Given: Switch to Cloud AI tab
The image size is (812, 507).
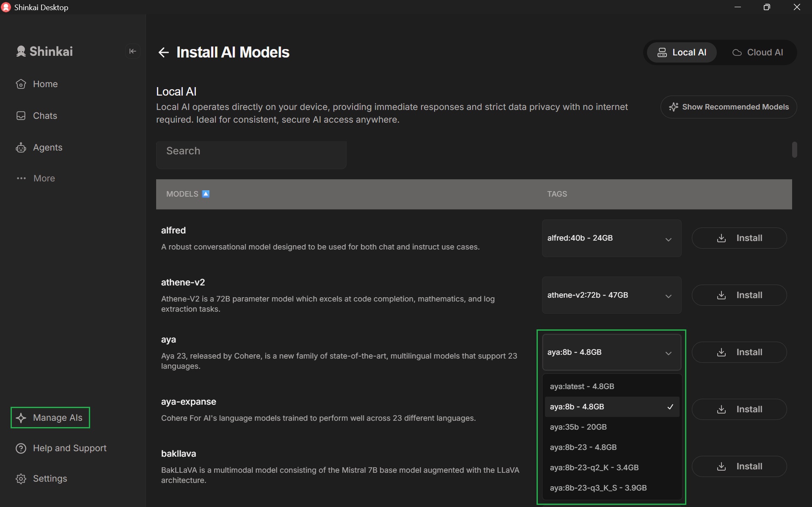Looking at the screenshot, I should (x=757, y=52).
